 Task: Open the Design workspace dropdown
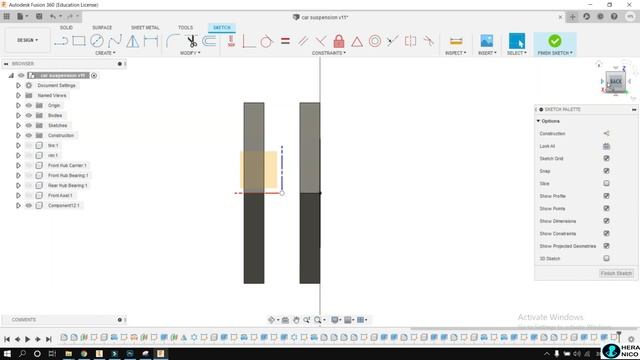pyautogui.click(x=27, y=40)
